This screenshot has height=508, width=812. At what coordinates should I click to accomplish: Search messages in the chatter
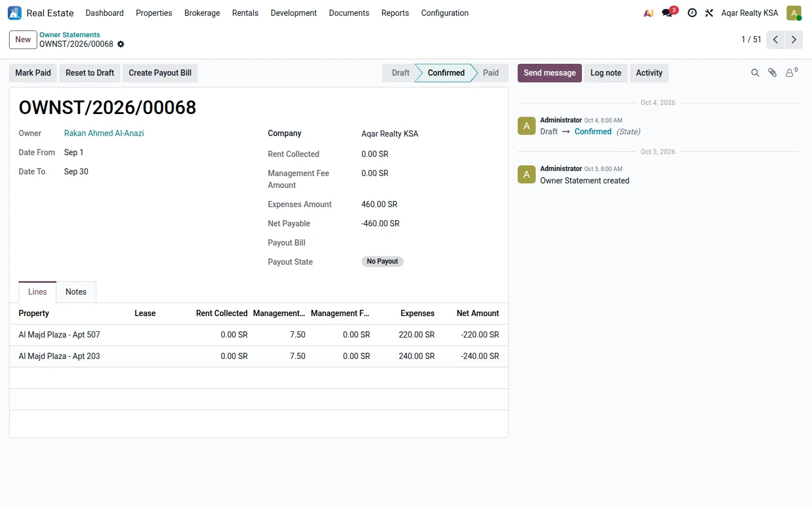[755, 73]
